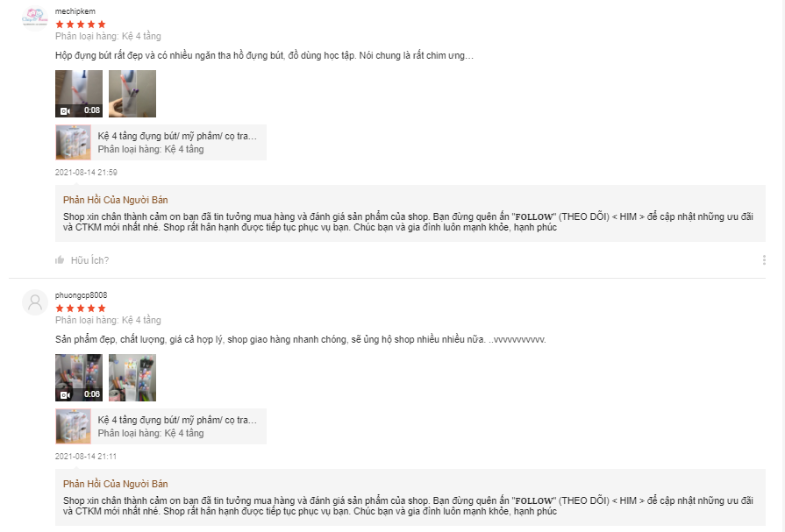The width and height of the screenshot is (785, 532).
Task: Click product image in mechipkem's review card
Action: tap(73, 143)
